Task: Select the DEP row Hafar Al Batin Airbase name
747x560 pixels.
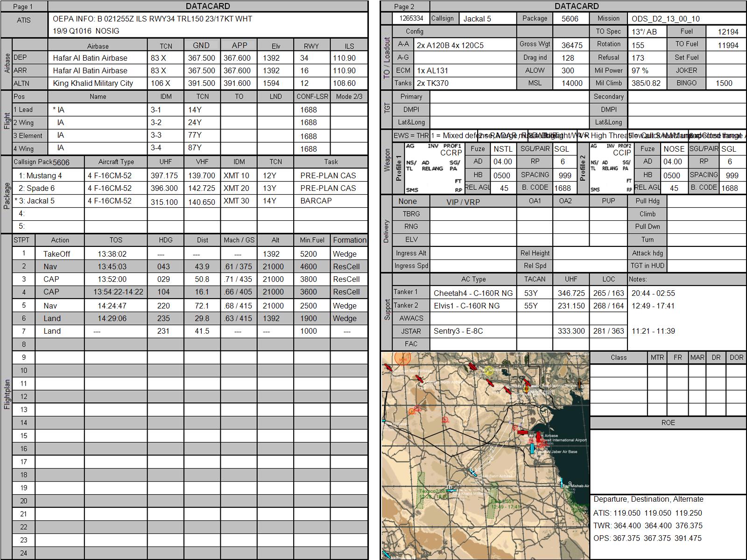Action: (x=90, y=58)
